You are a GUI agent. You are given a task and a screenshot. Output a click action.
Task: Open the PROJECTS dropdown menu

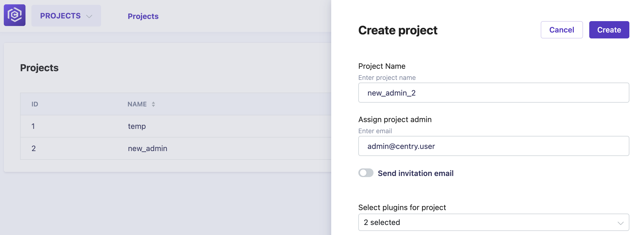pyautogui.click(x=66, y=16)
